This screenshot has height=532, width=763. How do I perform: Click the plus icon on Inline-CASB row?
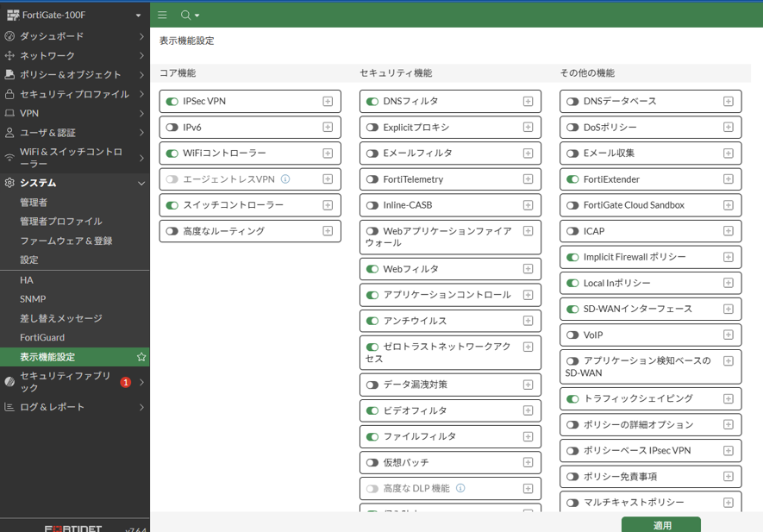(528, 205)
